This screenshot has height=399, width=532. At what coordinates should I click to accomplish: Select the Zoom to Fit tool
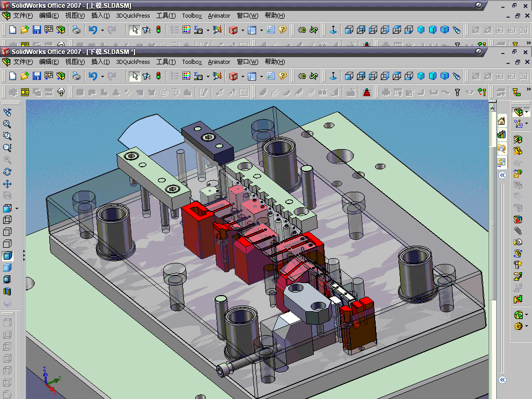(x=7, y=124)
